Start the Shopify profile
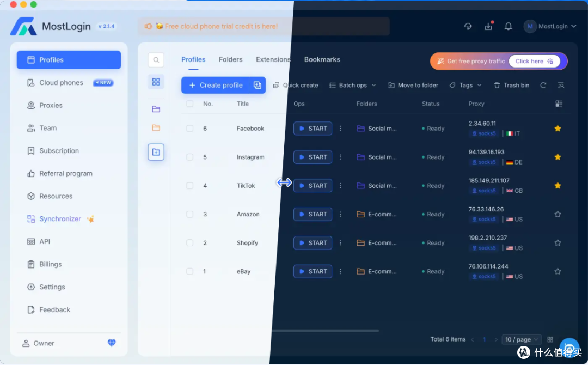Viewport: 588px width, 365px height. coord(313,243)
